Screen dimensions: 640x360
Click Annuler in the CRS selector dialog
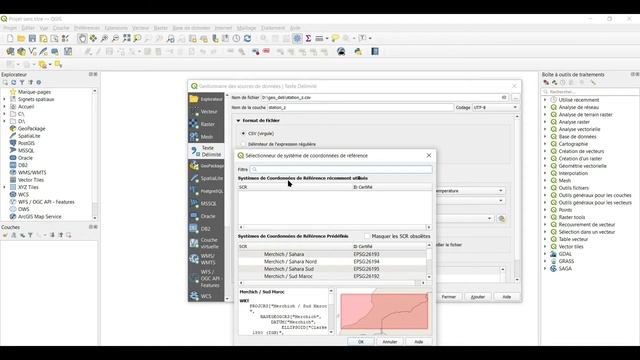[390, 342]
